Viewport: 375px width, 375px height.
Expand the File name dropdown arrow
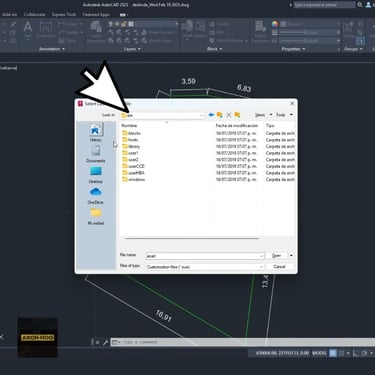261,256
